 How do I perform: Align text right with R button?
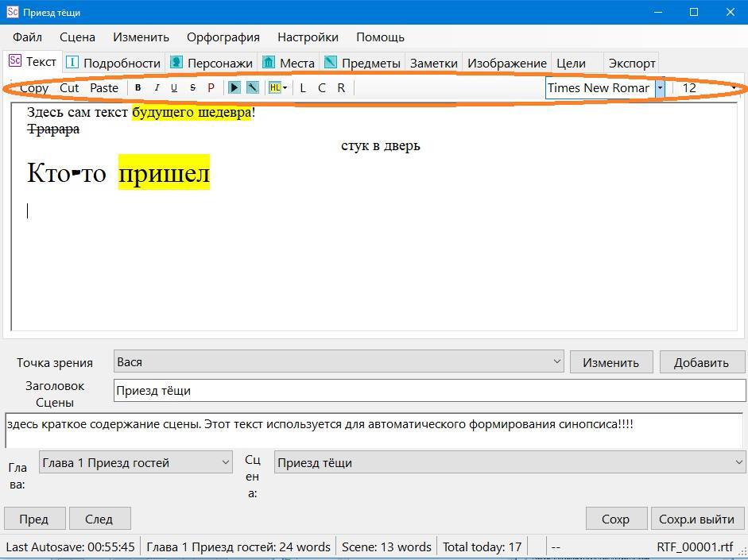coord(341,88)
